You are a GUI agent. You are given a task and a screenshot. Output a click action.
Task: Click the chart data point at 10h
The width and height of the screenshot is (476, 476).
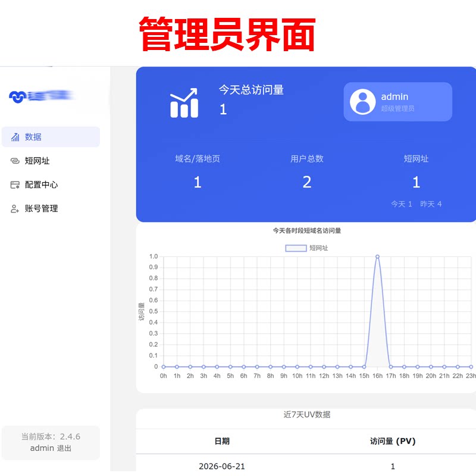pyautogui.click(x=297, y=367)
